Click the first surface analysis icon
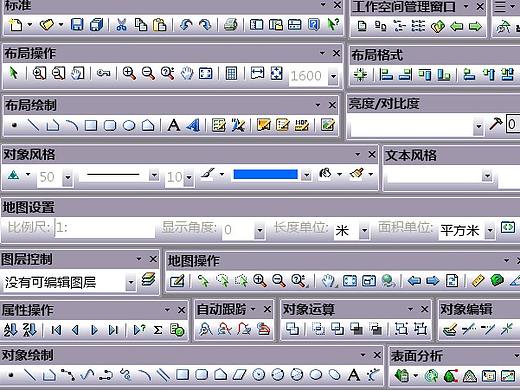 [401, 376]
